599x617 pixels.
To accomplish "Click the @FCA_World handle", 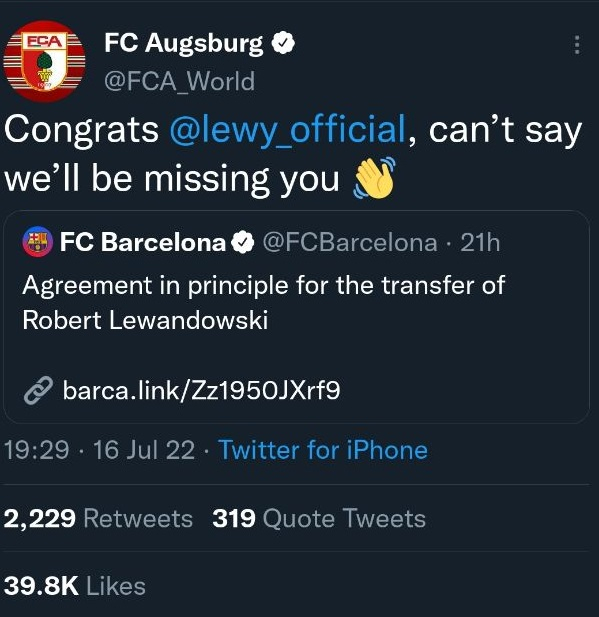I will (179, 81).
